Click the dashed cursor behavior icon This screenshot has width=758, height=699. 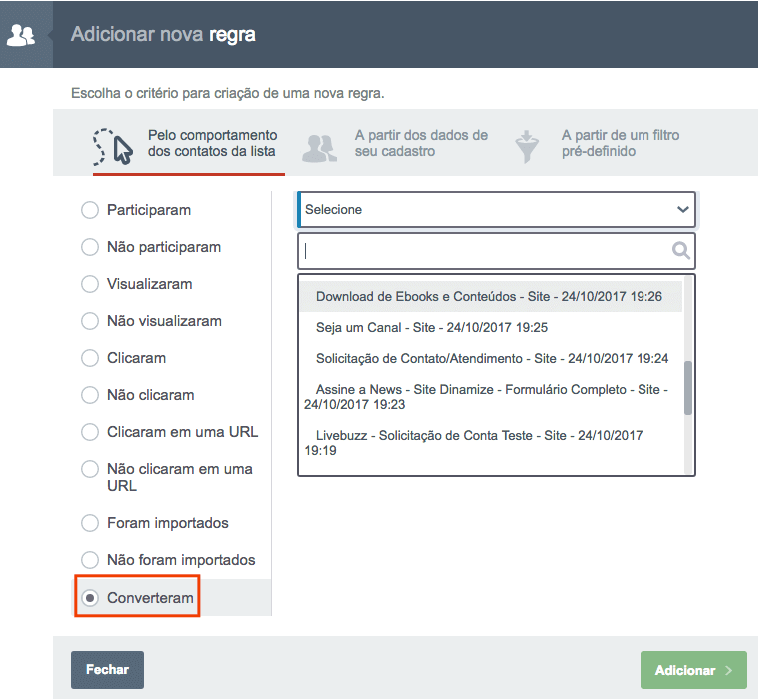tap(112, 145)
